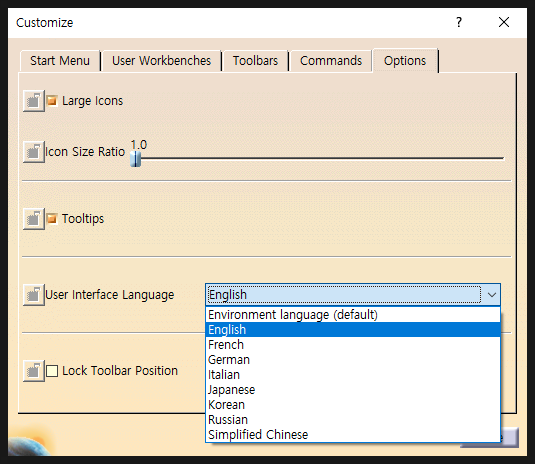Click the lock icon beside Icon Size Ratio
The image size is (535, 464).
tap(34, 151)
